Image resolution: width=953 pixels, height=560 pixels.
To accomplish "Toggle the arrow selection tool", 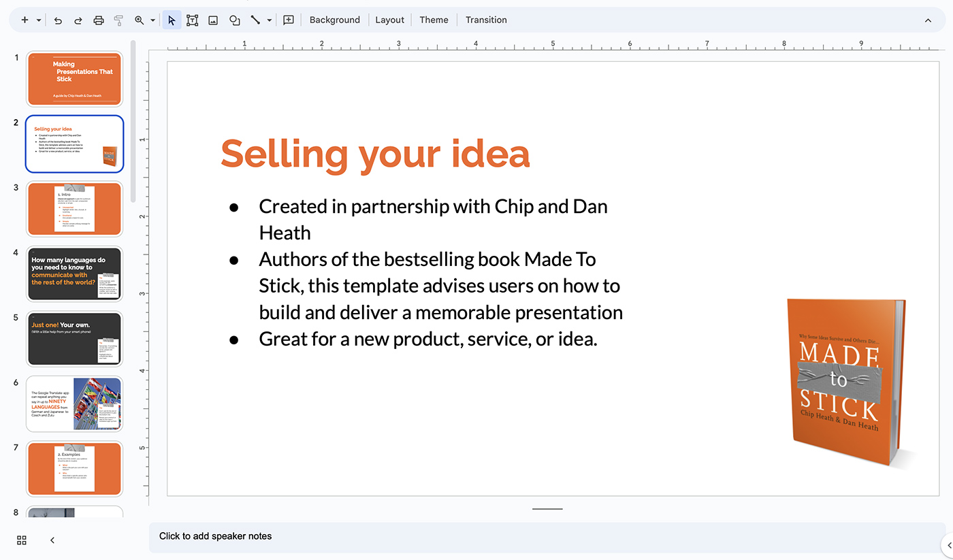I will 171,20.
